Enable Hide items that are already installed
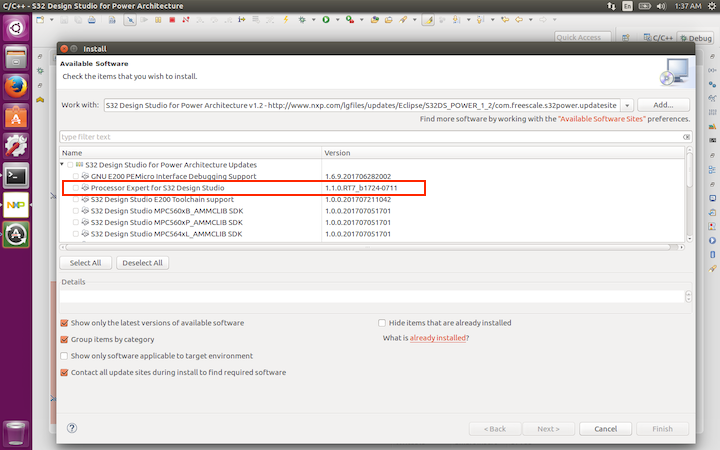Image resolution: width=720 pixels, height=450 pixels. click(382, 323)
